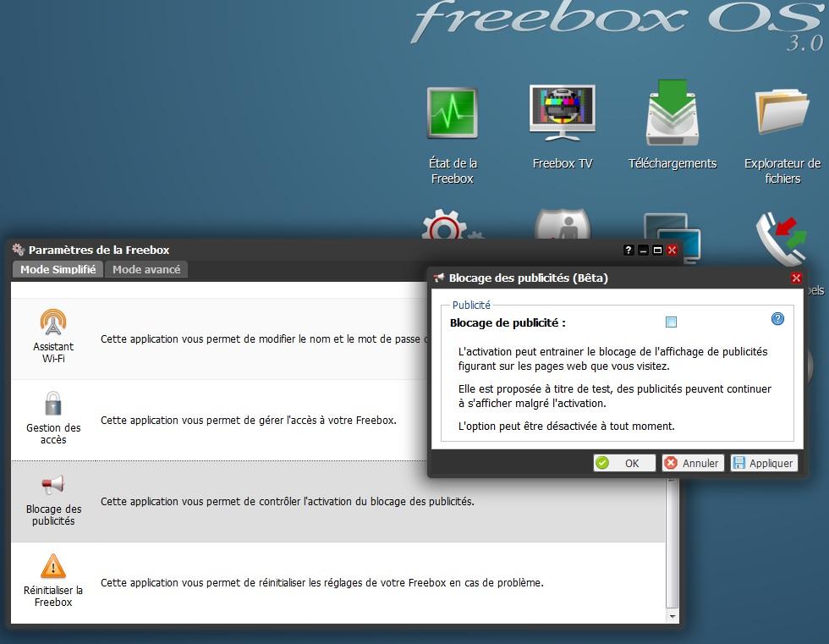The width and height of the screenshot is (829, 644).
Task: Click description about réinitialiser les réglages de votre Freebox
Action: pyautogui.click(x=322, y=583)
